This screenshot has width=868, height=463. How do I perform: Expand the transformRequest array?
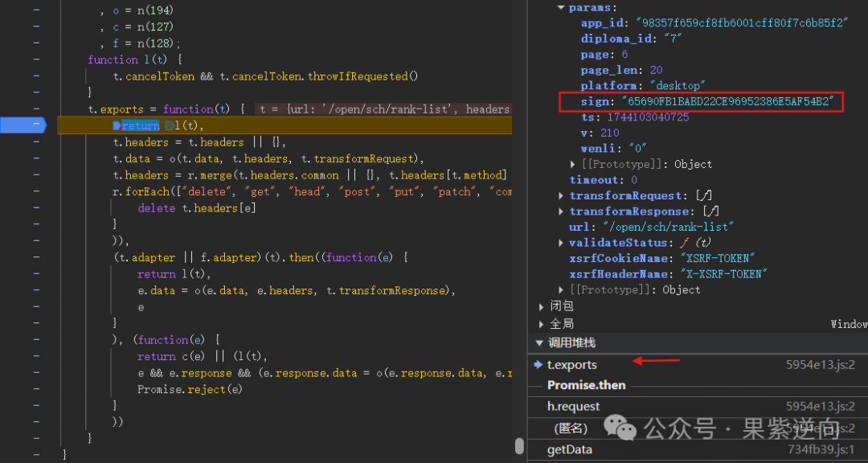pyautogui.click(x=561, y=195)
